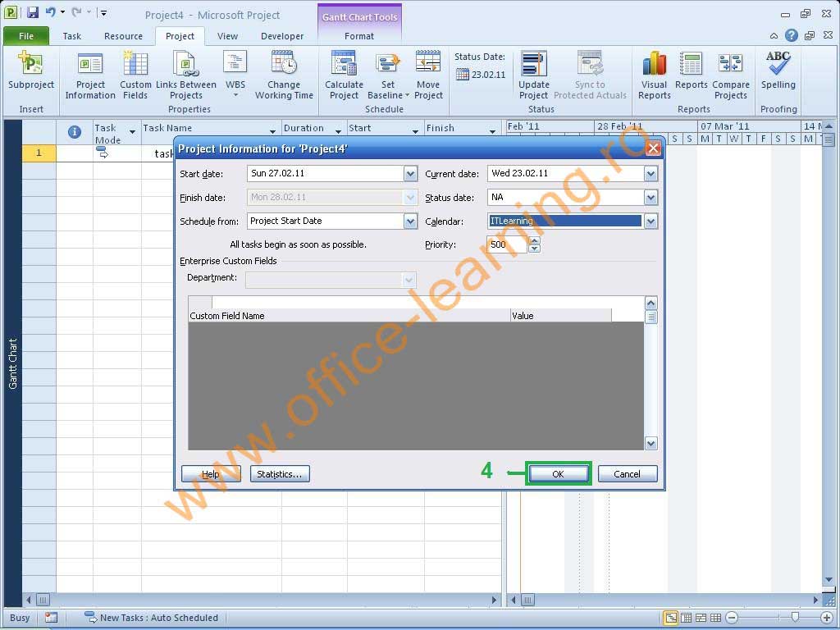Viewport: 840px width, 630px height.
Task: Click the Indicators column header icon
Action: (x=75, y=132)
